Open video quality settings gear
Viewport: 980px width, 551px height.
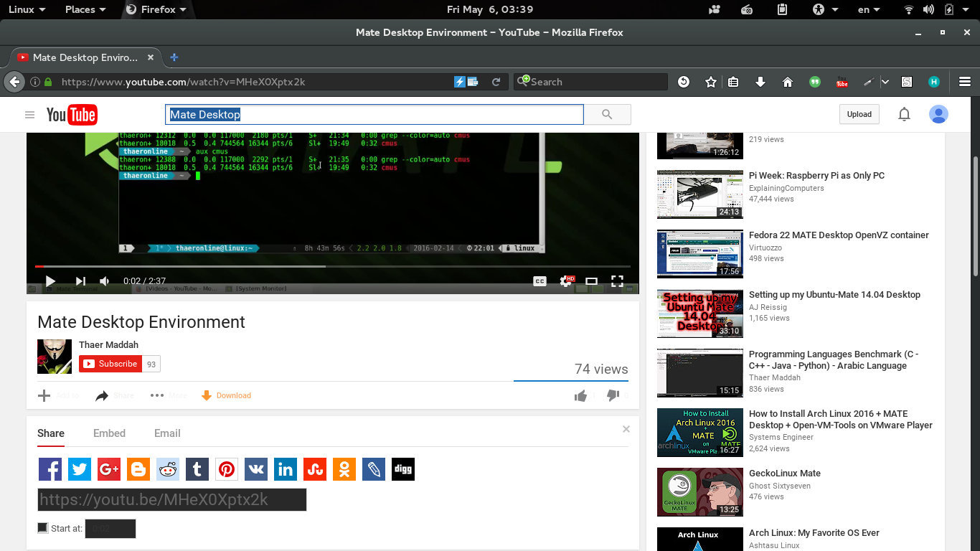(566, 281)
